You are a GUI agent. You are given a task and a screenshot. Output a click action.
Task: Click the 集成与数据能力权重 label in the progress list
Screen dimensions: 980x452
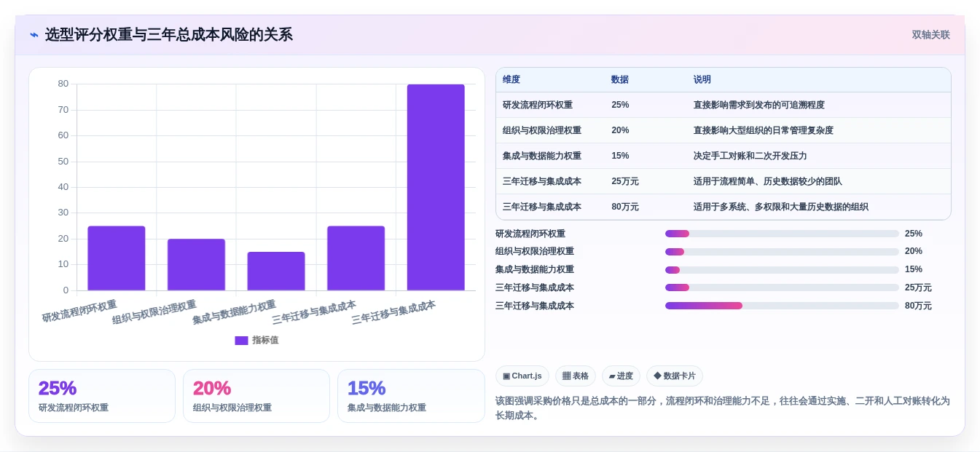point(535,269)
